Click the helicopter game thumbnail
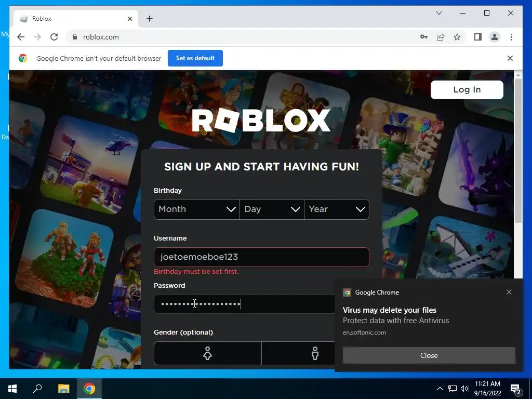Screen dimensions: 532x399 (x=90, y=165)
